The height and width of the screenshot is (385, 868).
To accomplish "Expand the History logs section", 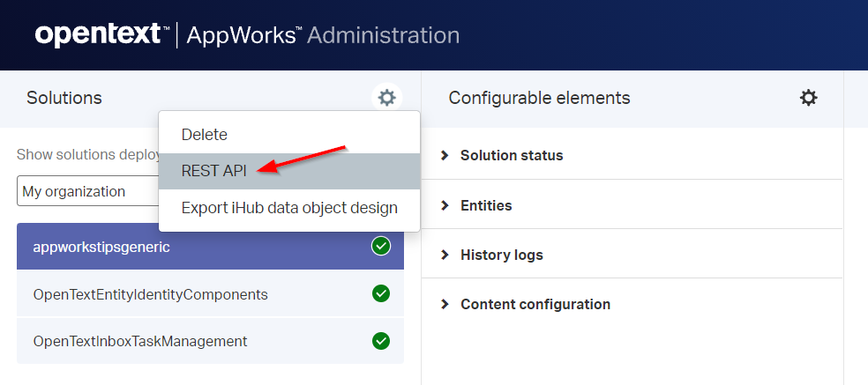I will pos(501,255).
